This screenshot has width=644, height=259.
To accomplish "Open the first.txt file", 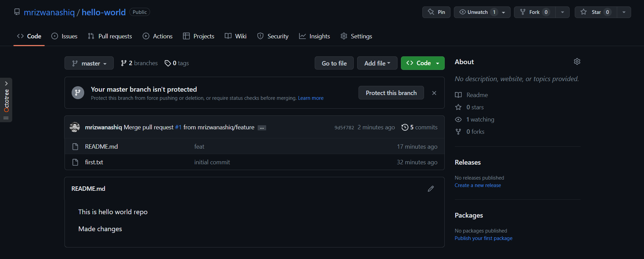I will point(94,162).
